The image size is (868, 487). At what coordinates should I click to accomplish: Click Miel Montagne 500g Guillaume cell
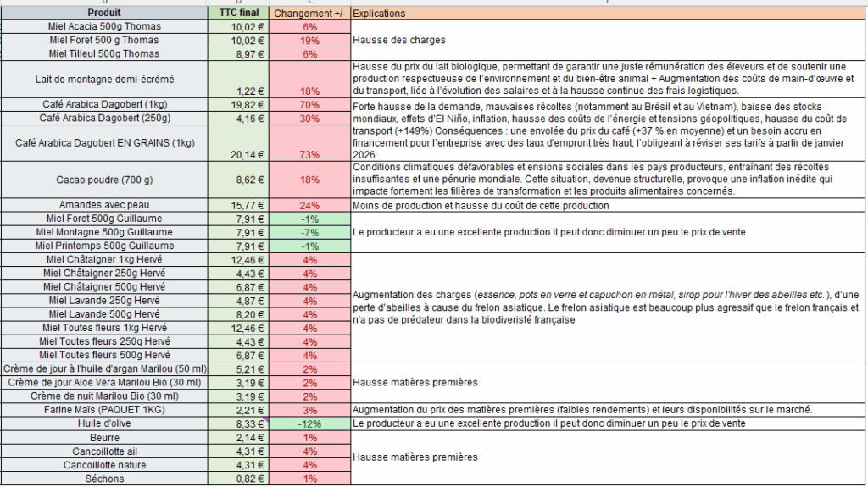tap(104, 232)
